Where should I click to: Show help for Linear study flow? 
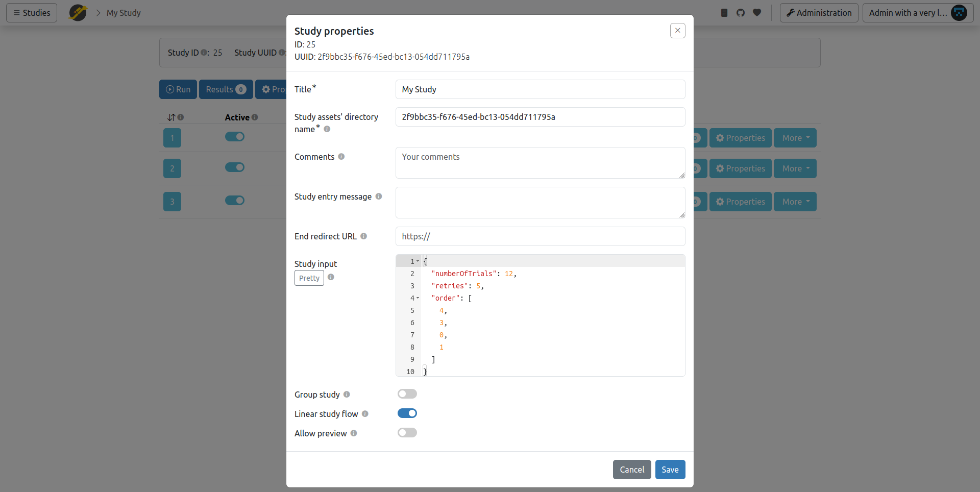(x=365, y=414)
